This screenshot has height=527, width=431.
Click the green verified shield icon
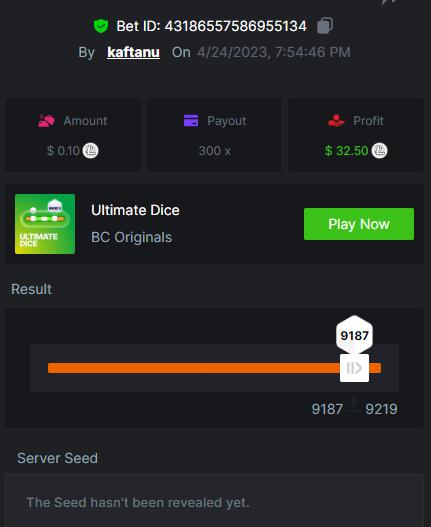pos(101,26)
